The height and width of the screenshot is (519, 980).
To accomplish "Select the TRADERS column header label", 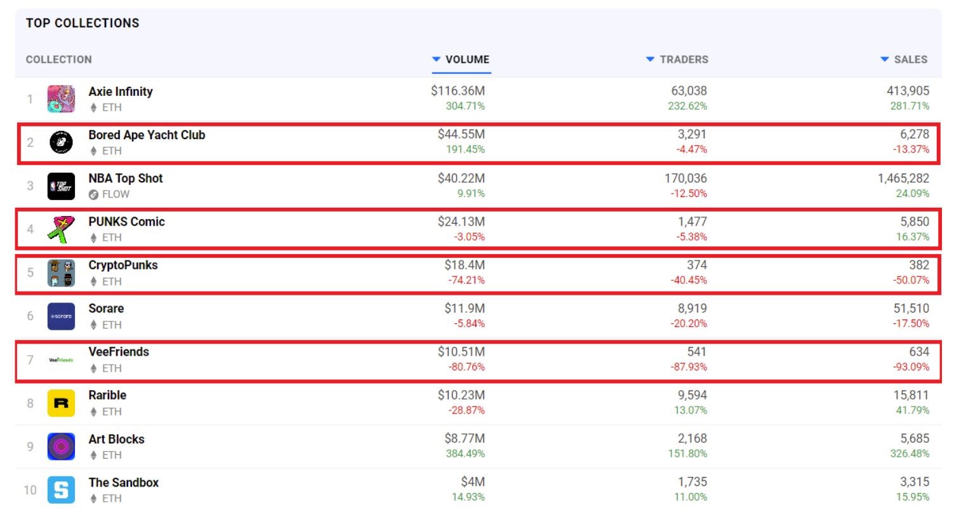I will [684, 59].
